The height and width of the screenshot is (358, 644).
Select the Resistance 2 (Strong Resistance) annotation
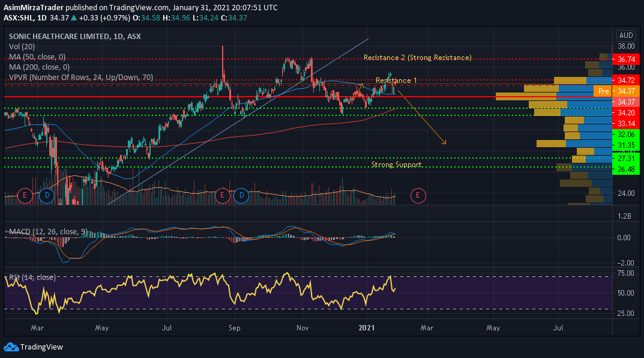tap(418, 58)
